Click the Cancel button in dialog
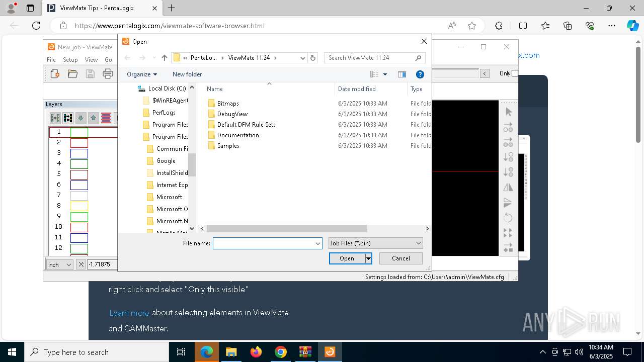The width and height of the screenshot is (644, 362). 401,258
